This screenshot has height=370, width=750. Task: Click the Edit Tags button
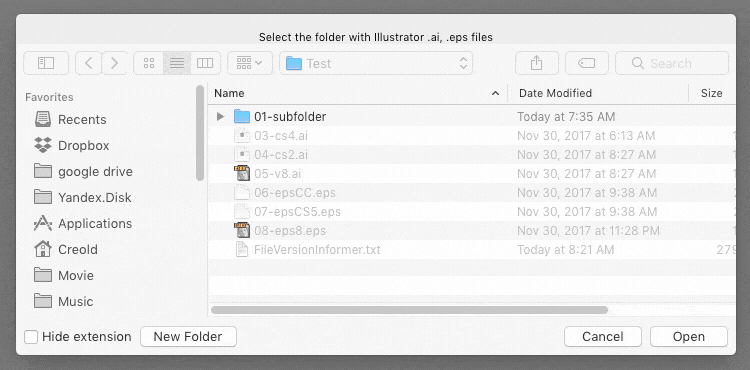(x=587, y=63)
